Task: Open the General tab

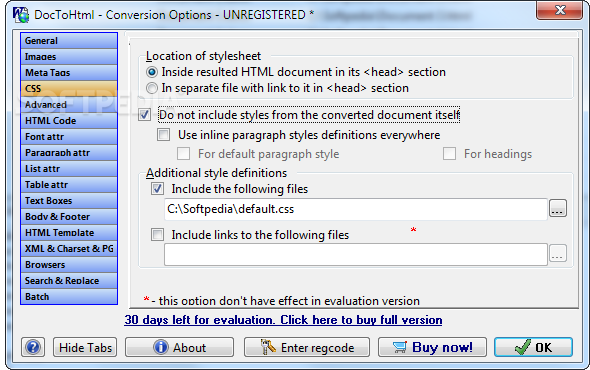Action: tap(69, 41)
